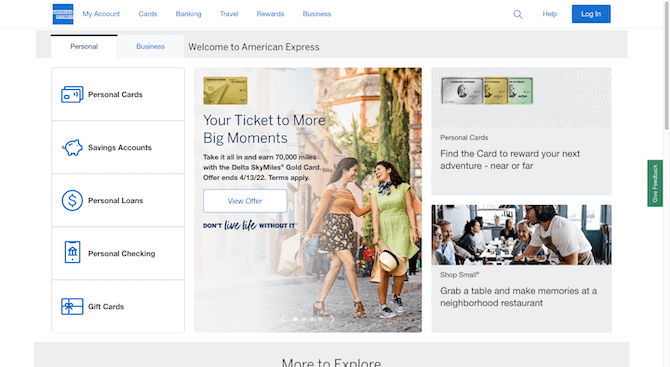Open the Personal Cards label link

point(115,94)
